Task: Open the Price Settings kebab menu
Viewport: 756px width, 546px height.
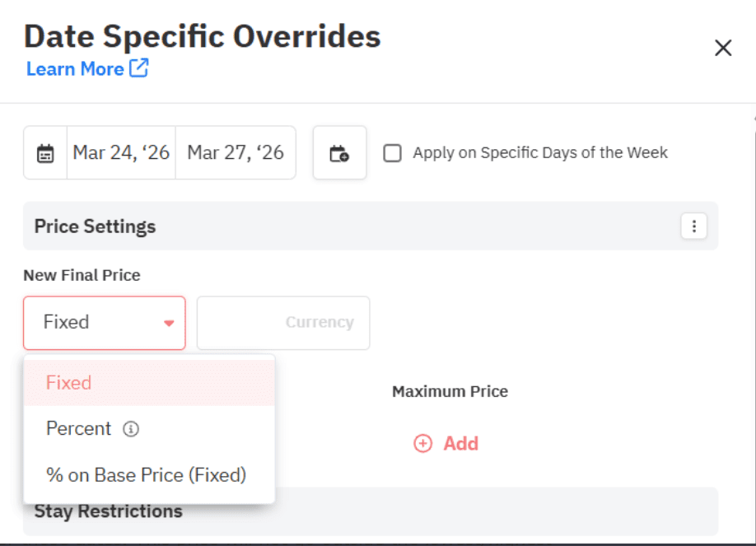Action: click(694, 226)
